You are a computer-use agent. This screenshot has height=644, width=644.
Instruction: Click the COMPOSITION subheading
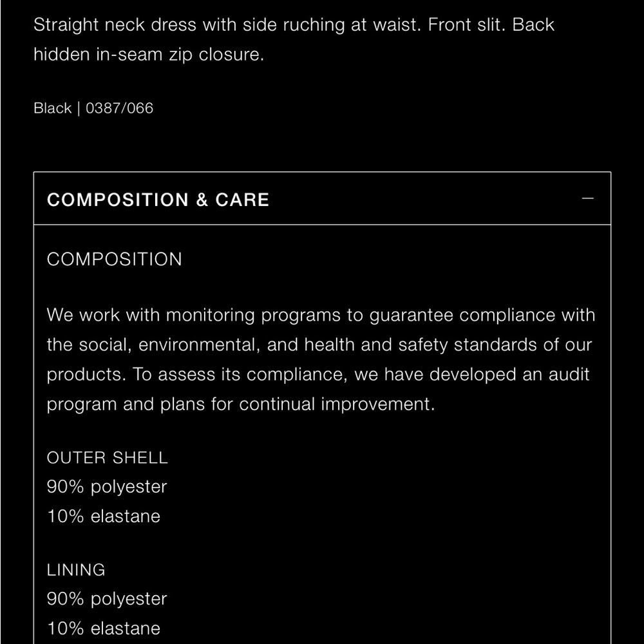[x=115, y=260]
